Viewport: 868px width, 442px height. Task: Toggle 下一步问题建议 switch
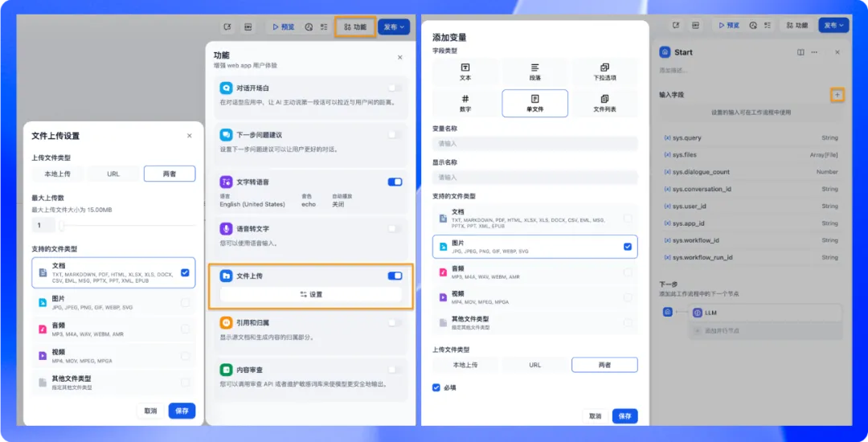click(x=395, y=135)
